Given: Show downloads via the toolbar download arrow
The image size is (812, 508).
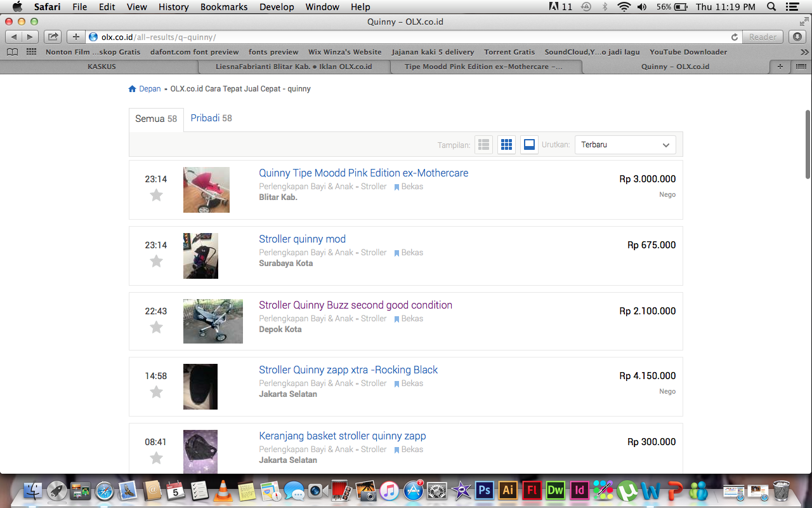Looking at the screenshot, I should click(x=797, y=37).
